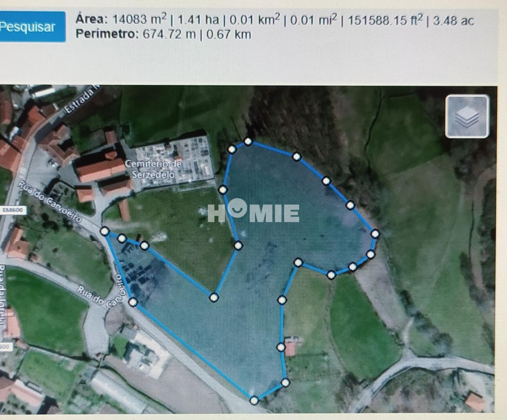
Task: Select the vertex on the road beside 'Rua do Ca'
Action: 133,302
